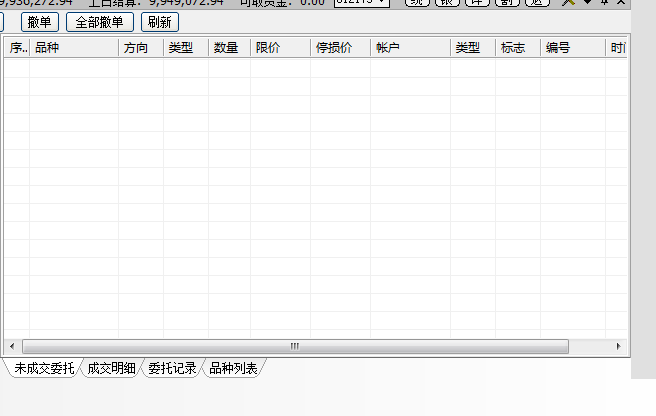The width and height of the screenshot is (656, 416).
Task: Toggle the panel pin icon
Action: click(x=604, y=3)
